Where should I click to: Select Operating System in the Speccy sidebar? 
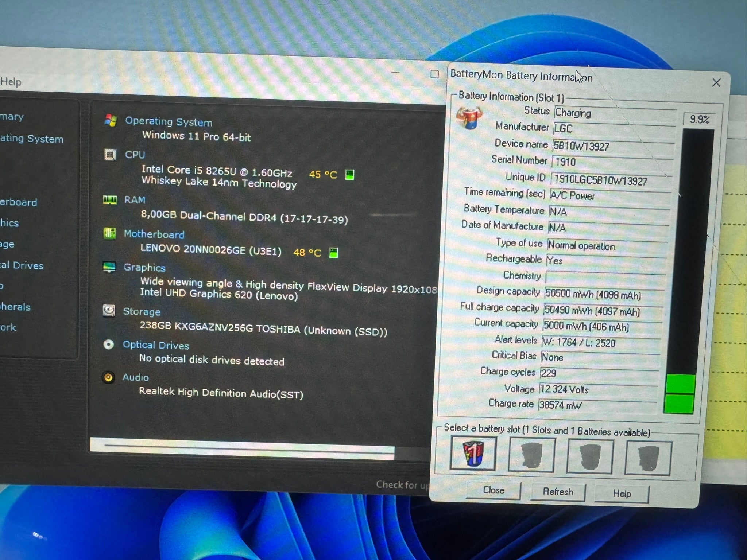point(32,139)
